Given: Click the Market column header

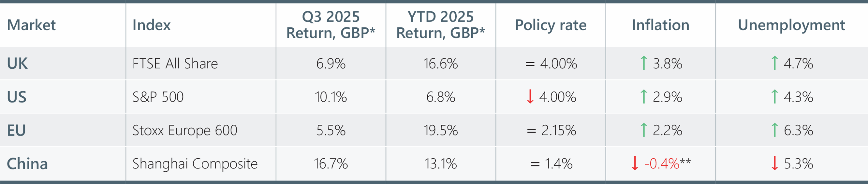Looking at the screenshot, I should [31, 25].
